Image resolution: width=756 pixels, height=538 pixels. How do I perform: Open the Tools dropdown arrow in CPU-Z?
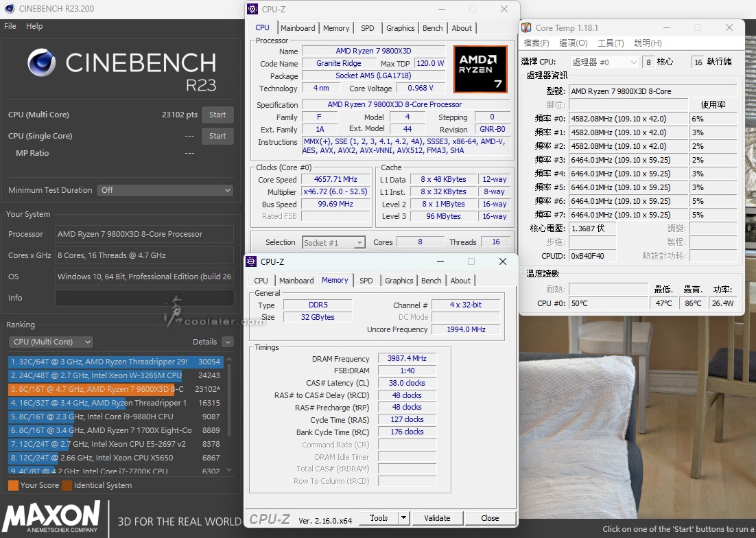pyautogui.click(x=404, y=517)
